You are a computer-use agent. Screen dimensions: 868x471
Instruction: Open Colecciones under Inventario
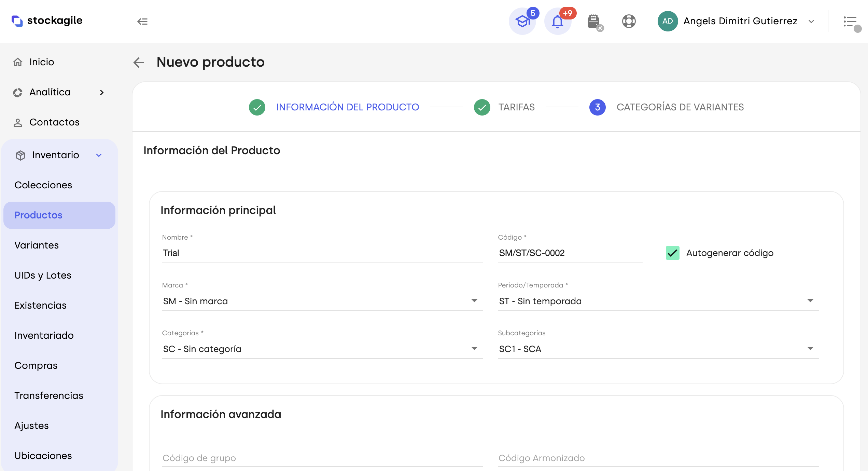[x=43, y=185]
